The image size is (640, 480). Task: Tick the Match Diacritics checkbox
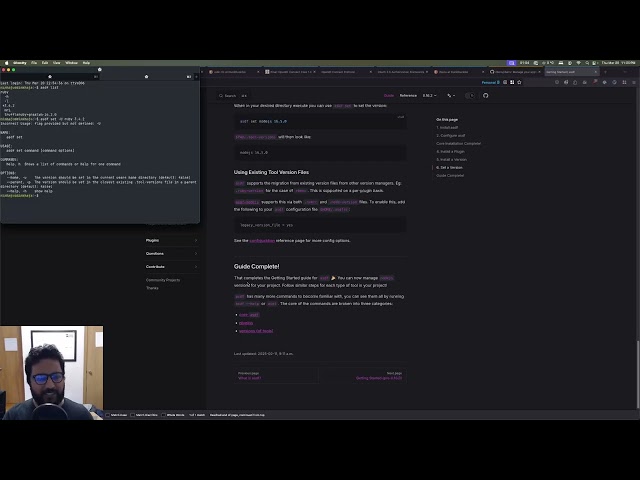(133, 415)
